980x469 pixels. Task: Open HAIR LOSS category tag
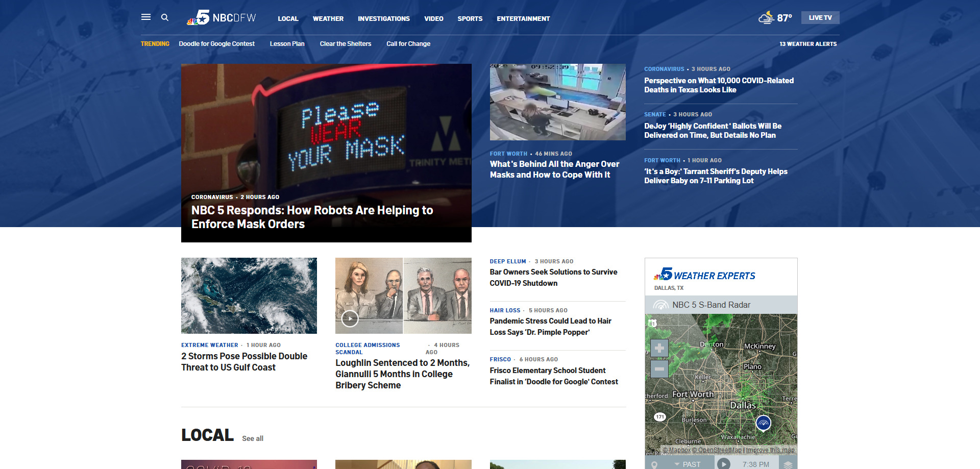pos(505,310)
